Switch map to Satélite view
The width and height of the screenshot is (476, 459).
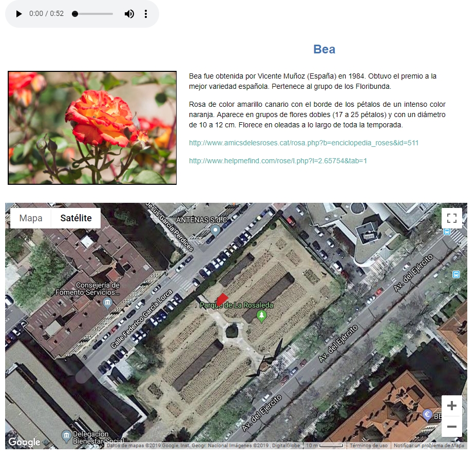tap(76, 218)
